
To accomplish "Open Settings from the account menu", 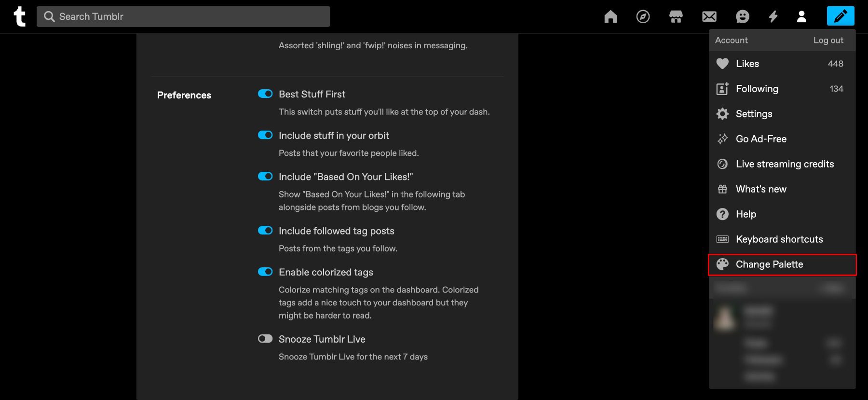I will (x=754, y=114).
